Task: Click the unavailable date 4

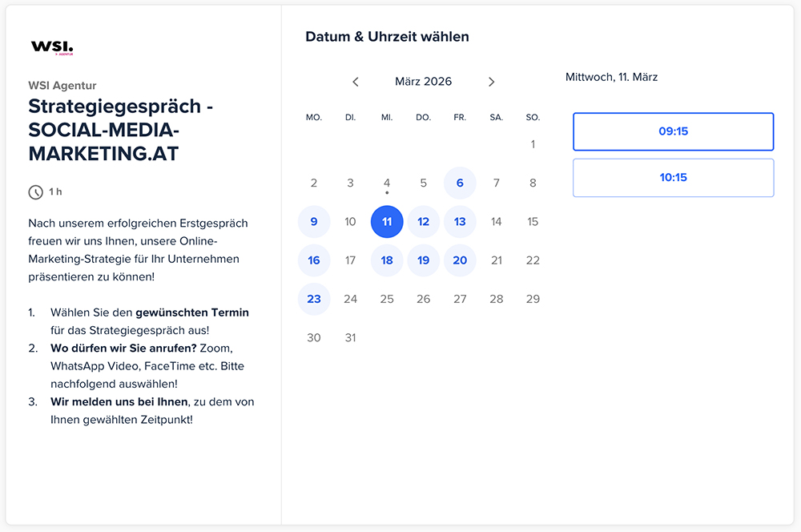Action: (387, 183)
